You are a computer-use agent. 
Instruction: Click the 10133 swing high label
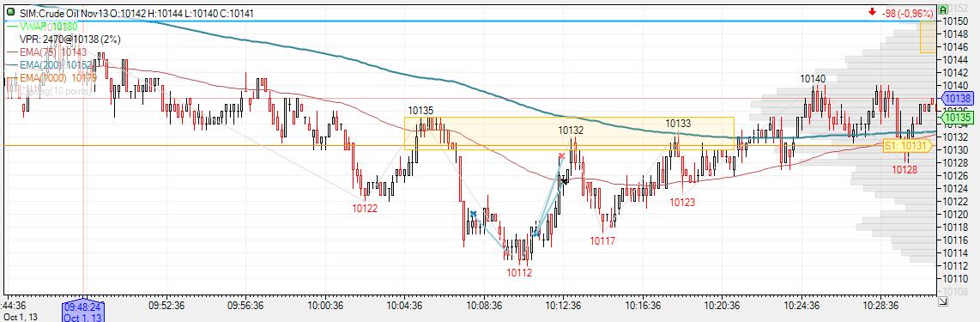(x=677, y=124)
